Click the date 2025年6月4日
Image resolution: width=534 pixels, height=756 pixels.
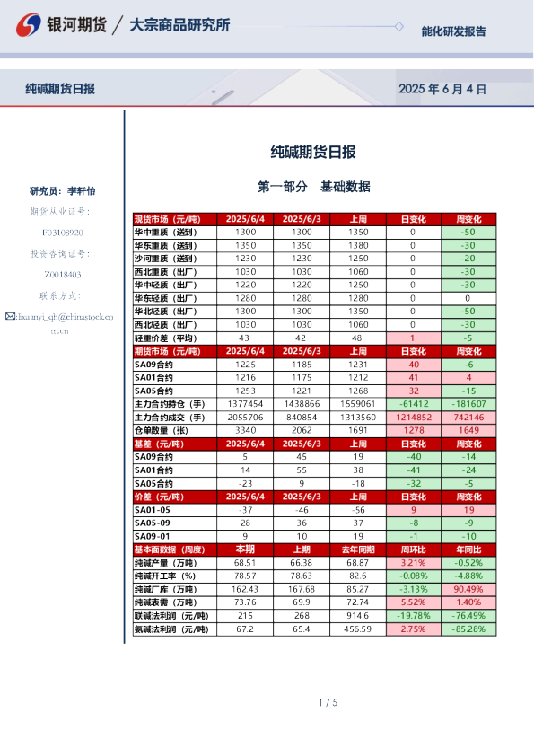(442, 89)
